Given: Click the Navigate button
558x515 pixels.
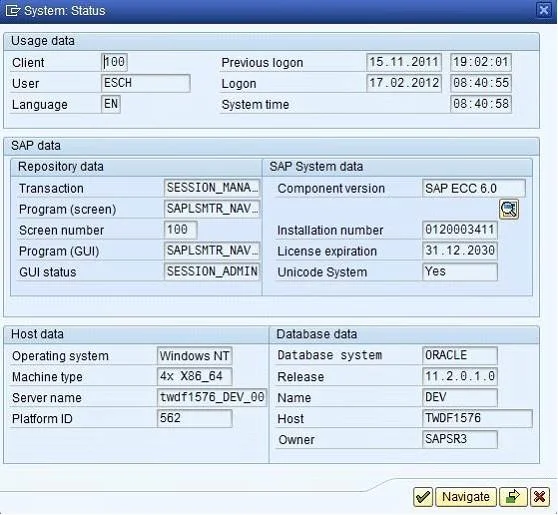Looking at the screenshot, I should pyautogui.click(x=466, y=497).
